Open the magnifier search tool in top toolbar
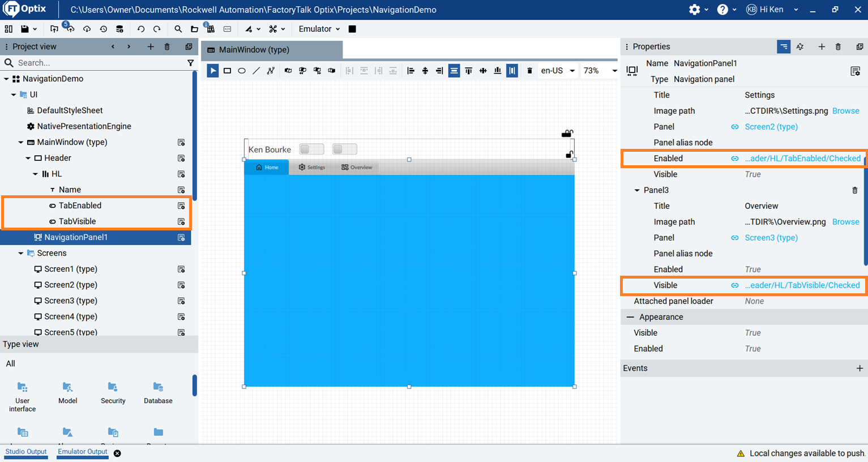The width and height of the screenshot is (868, 462). 178,29
